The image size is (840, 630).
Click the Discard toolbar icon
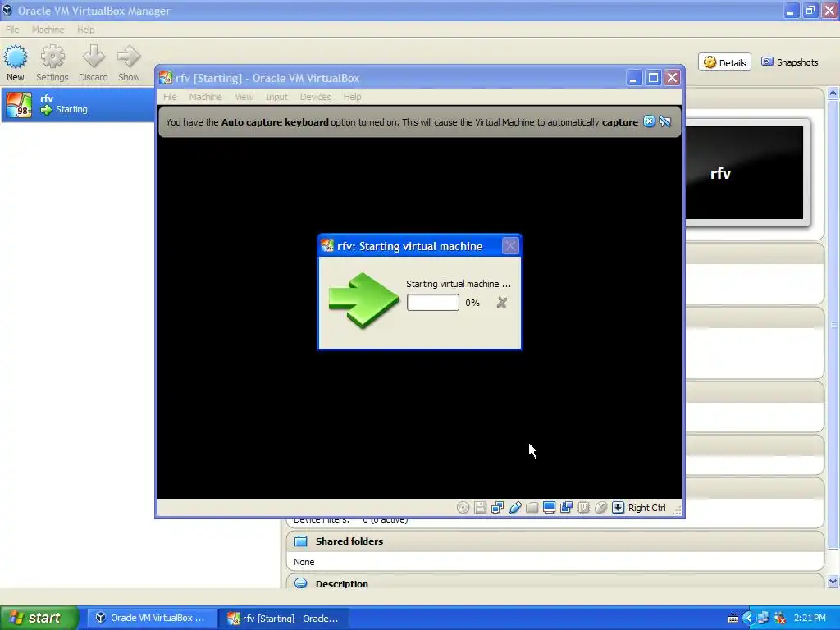pos(94,62)
